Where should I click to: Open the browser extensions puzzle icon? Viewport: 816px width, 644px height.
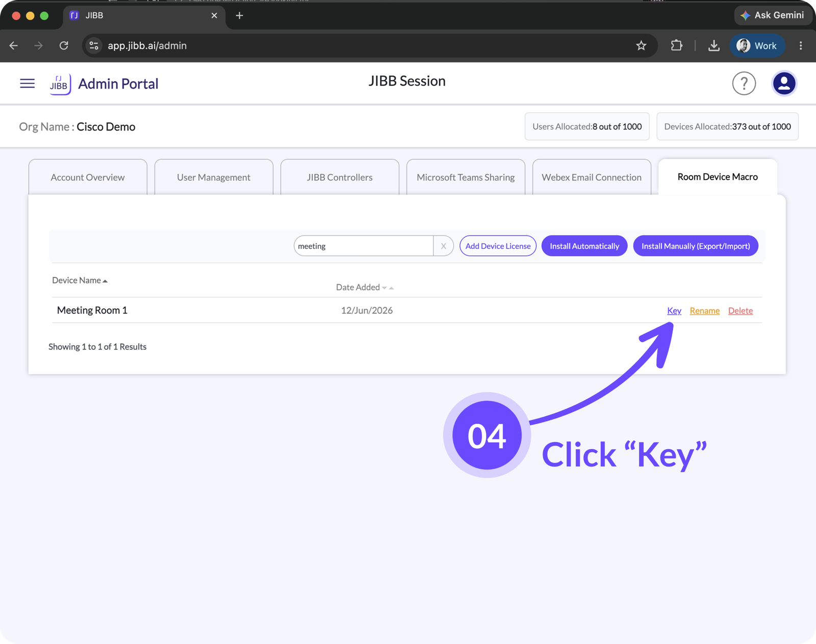tap(676, 45)
